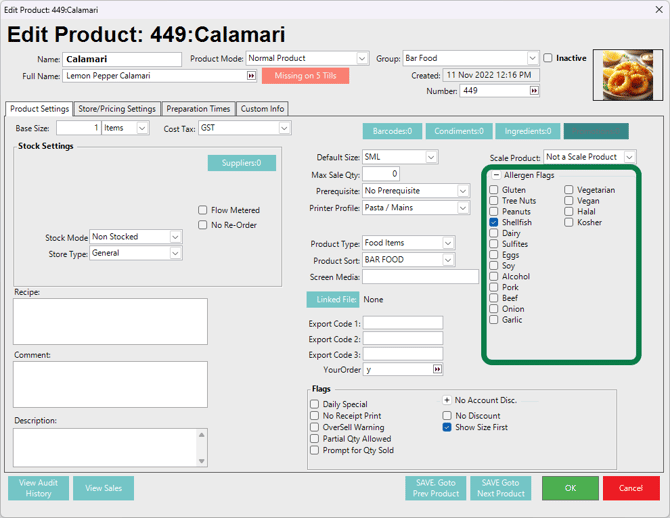The width and height of the screenshot is (670, 518).
Task: Click the lookup icon in YourOrder field
Action: point(437,370)
